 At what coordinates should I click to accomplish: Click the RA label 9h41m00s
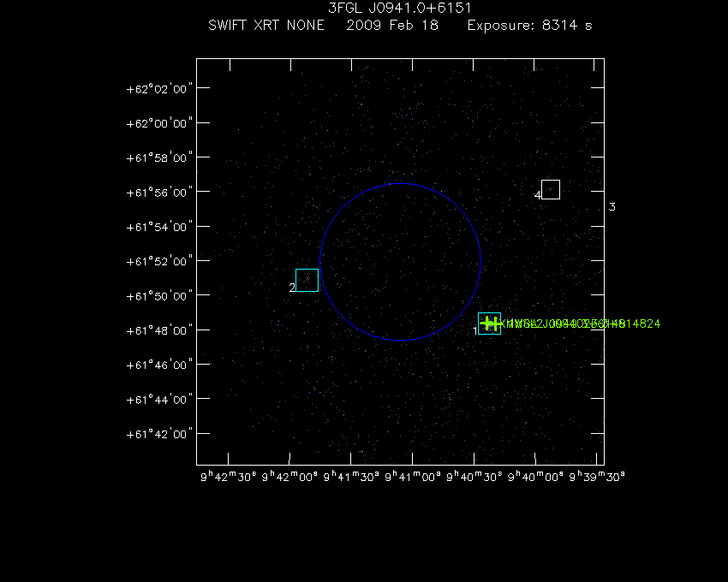tap(412, 477)
